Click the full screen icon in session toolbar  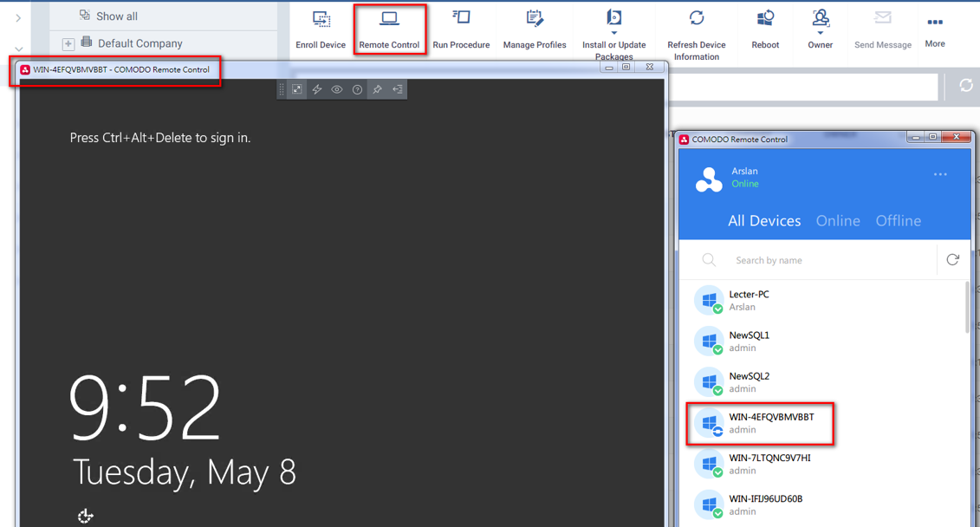[297, 89]
